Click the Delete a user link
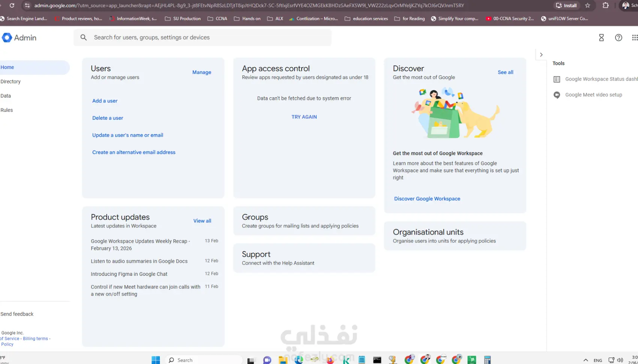Image resolution: width=638 pixels, height=364 pixels. pos(108,118)
